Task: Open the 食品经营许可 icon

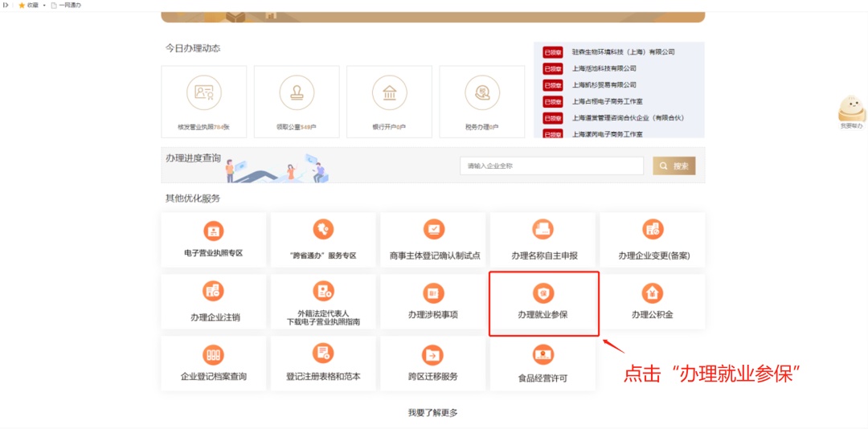Action: click(x=543, y=354)
